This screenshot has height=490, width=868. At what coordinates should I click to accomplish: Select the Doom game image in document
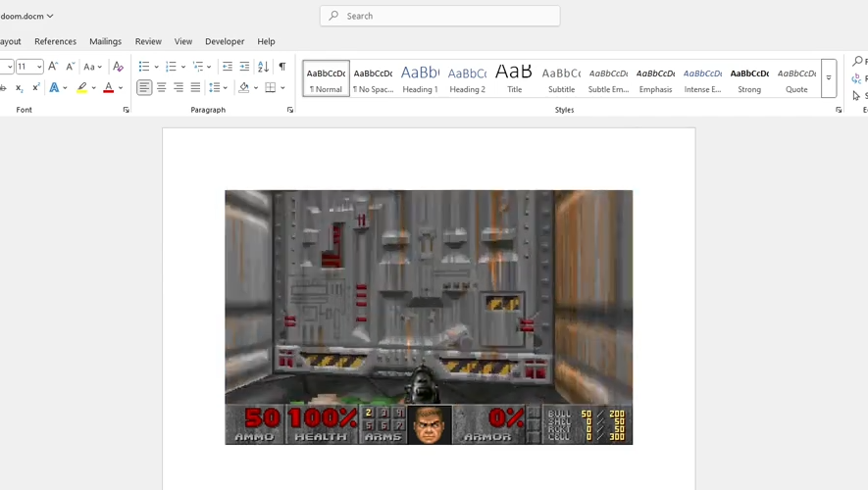coord(429,318)
